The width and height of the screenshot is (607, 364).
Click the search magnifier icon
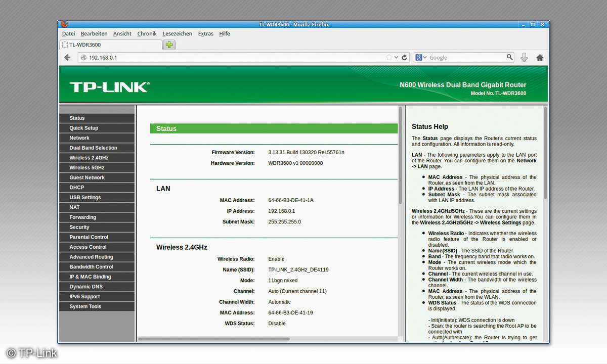(x=509, y=57)
